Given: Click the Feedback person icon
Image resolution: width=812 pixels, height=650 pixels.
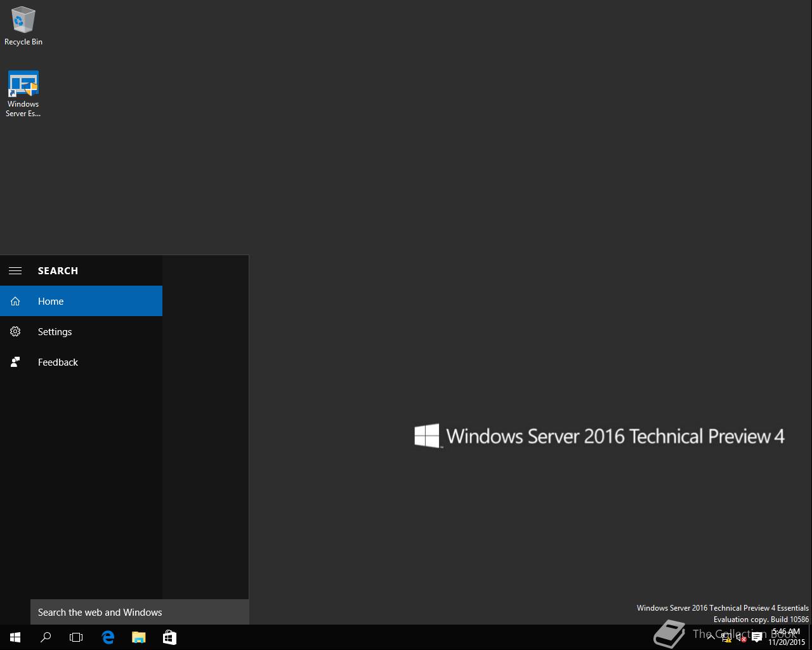Looking at the screenshot, I should [x=15, y=362].
